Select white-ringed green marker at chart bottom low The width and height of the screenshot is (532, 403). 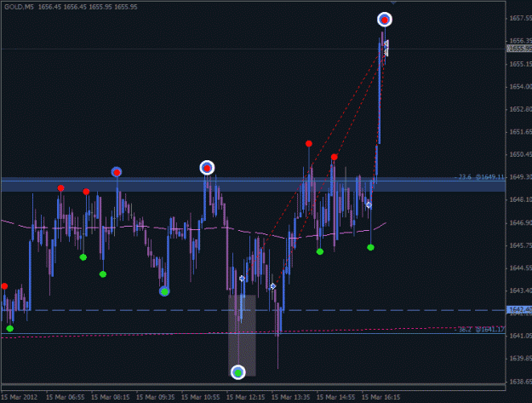point(237,372)
